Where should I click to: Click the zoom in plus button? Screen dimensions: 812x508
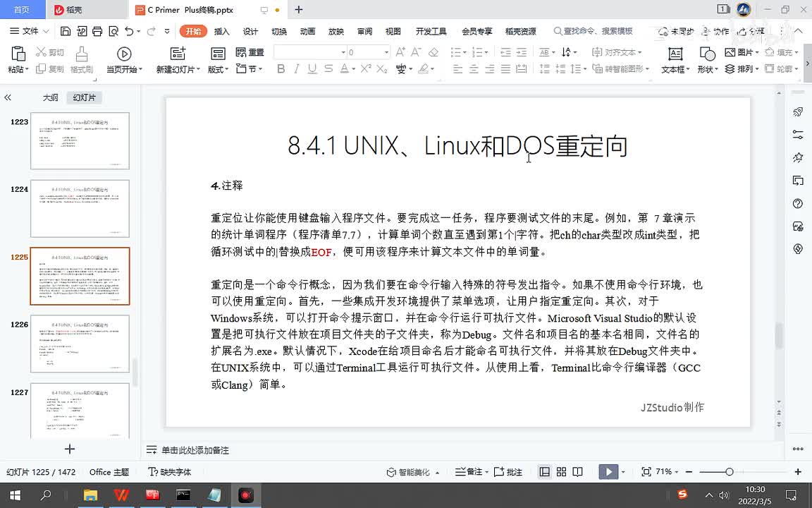click(x=798, y=472)
